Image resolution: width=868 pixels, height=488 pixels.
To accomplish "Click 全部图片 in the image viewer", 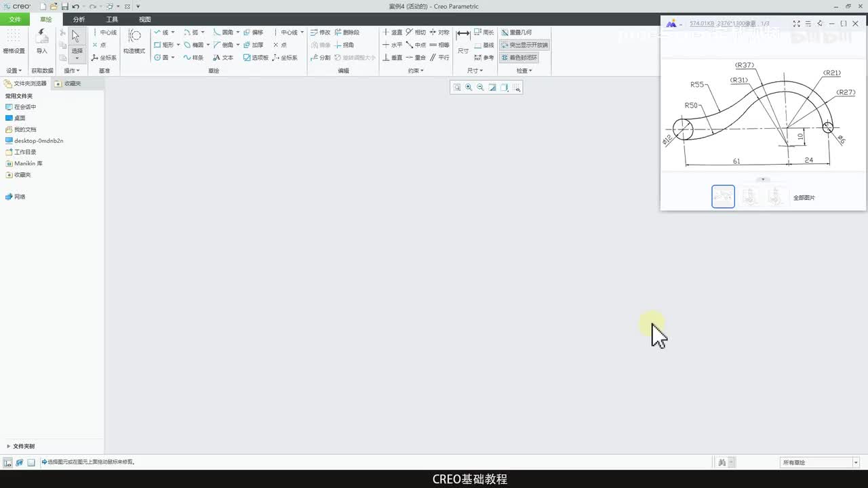I will pyautogui.click(x=804, y=198).
